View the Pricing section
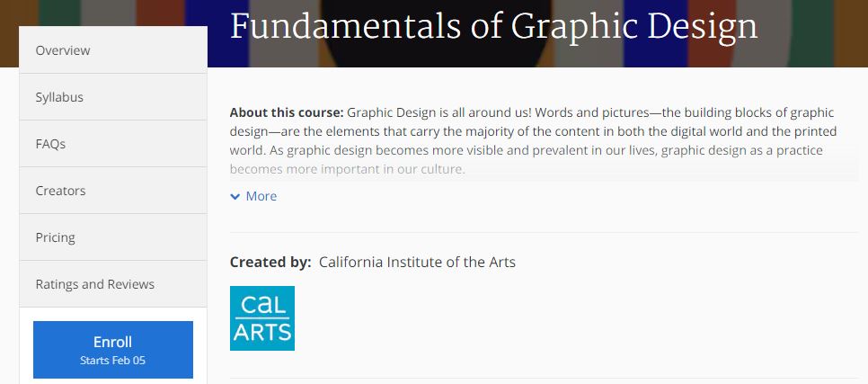Image resolution: width=868 pixels, height=384 pixels. [x=113, y=237]
